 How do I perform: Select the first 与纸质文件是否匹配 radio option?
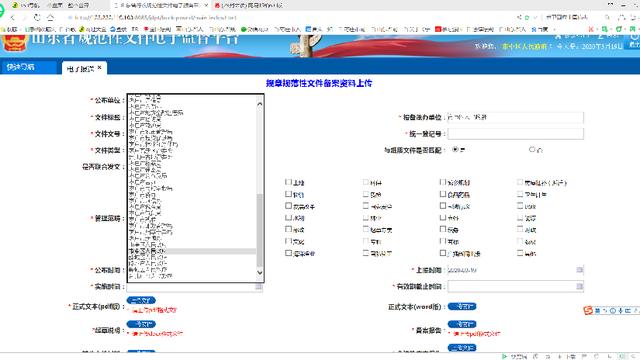[x=455, y=149]
